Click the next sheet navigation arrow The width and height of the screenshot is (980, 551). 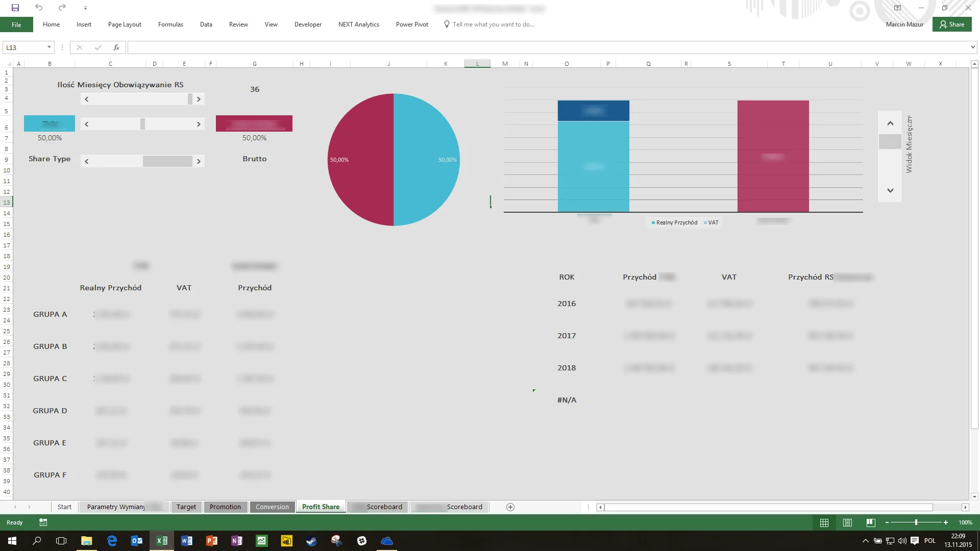[x=29, y=507]
